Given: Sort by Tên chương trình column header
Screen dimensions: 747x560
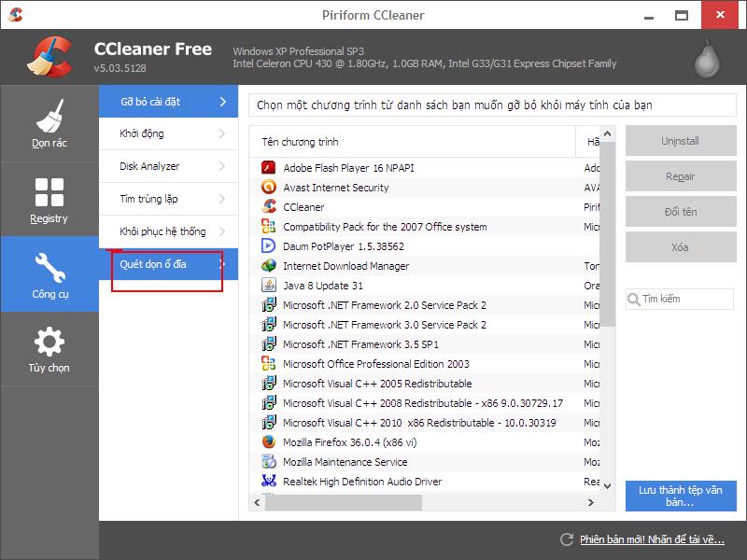Looking at the screenshot, I should coord(413,142).
